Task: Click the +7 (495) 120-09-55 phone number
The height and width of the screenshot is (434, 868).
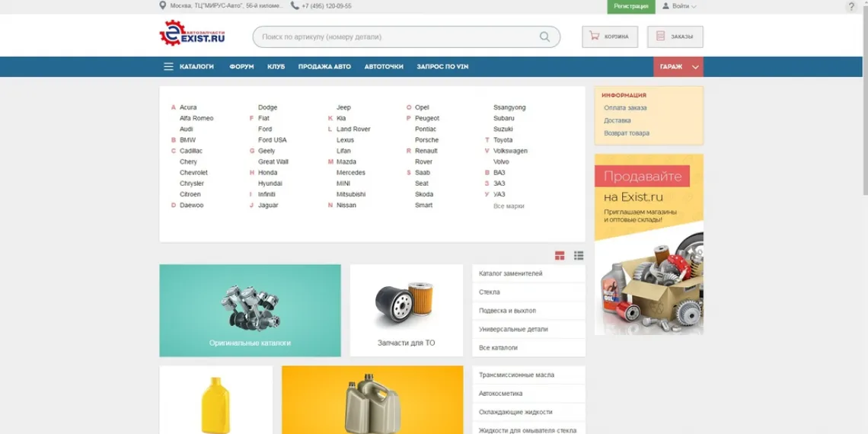Action: [x=327, y=6]
